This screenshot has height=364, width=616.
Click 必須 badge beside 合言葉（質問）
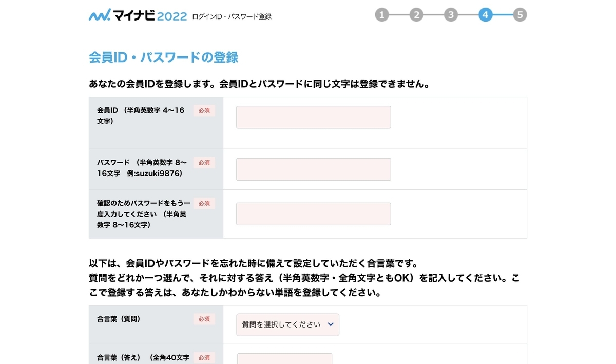click(x=204, y=319)
